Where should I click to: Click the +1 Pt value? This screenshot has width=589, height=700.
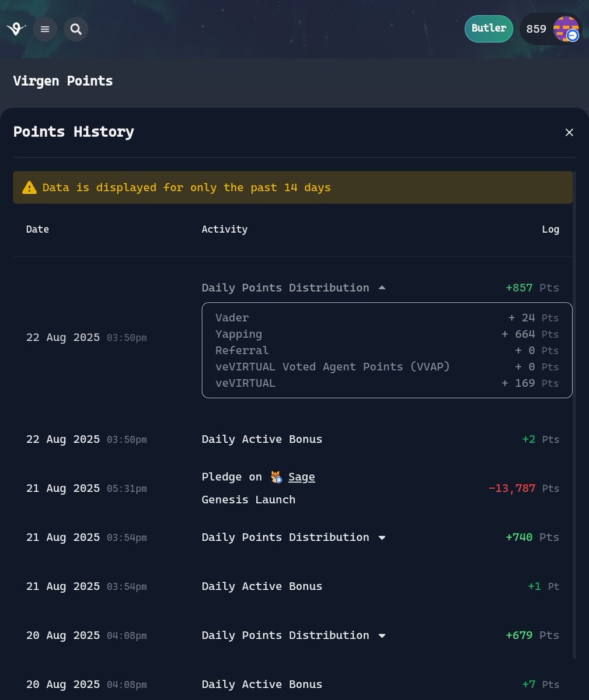pyautogui.click(x=543, y=586)
